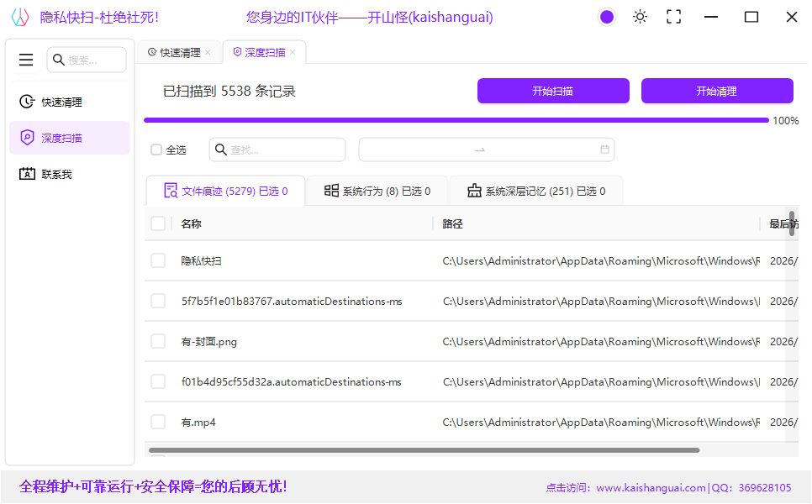This screenshot has height=504, width=812.
Task: Click the scan progress bar
Action: point(456,120)
